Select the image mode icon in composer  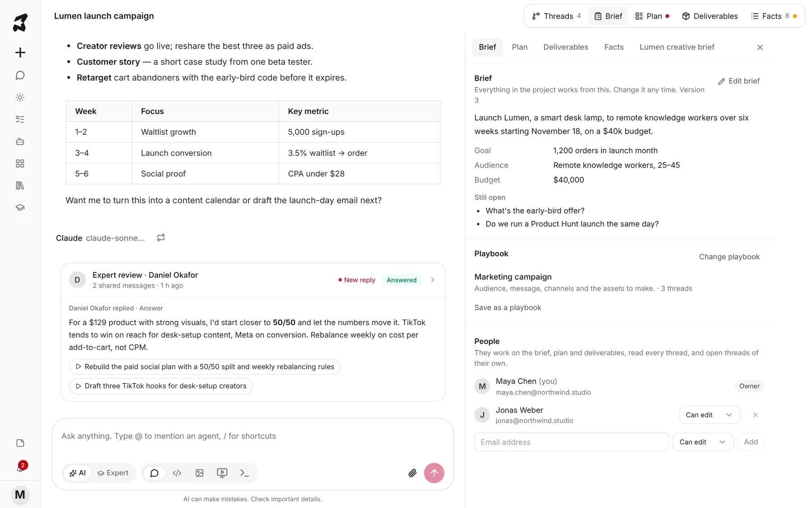click(x=199, y=473)
